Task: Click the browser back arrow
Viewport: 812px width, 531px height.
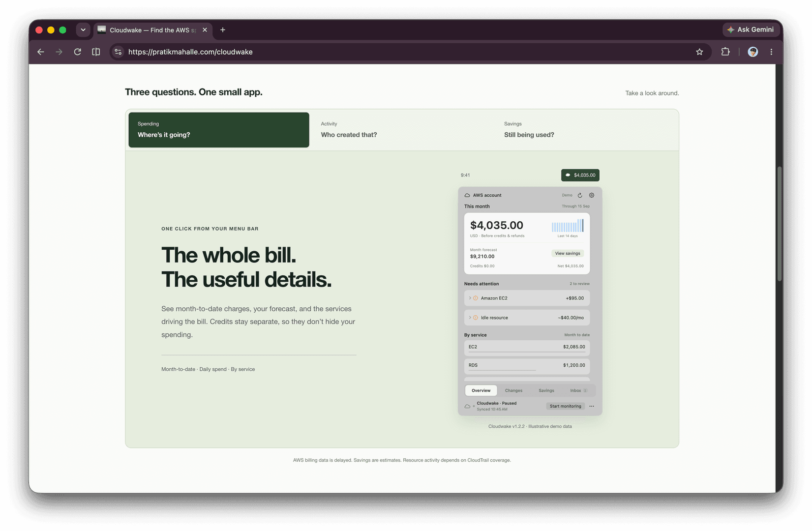Action: click(41, 52)
